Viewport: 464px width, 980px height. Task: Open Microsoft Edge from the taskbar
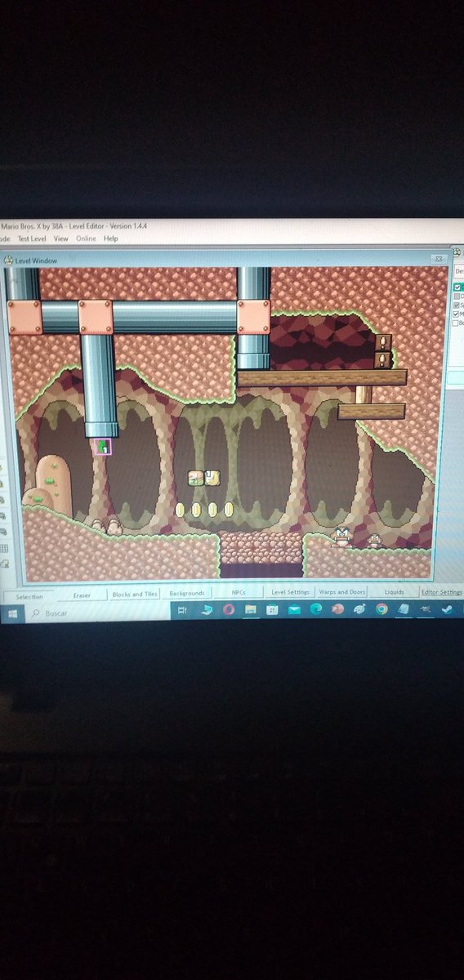[315, 609]
